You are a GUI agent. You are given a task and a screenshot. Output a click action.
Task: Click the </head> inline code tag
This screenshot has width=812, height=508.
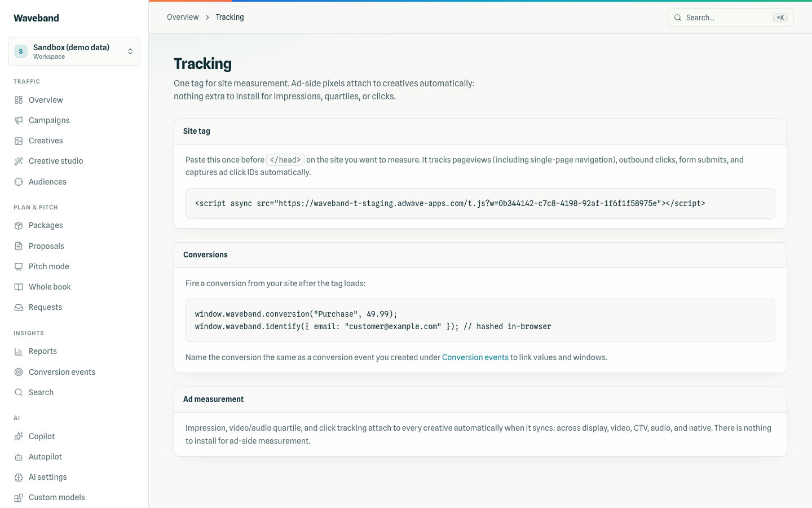(x=285, y=160)
